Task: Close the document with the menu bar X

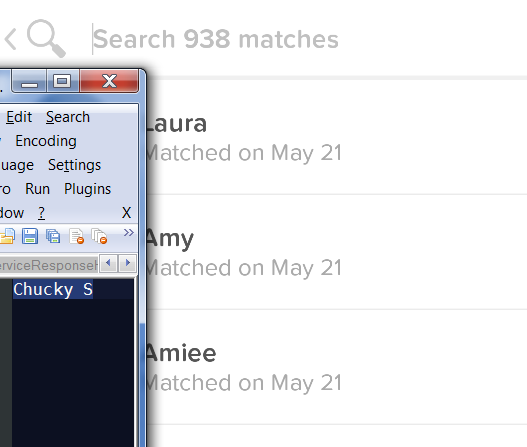Action: (x=126, y=213)
